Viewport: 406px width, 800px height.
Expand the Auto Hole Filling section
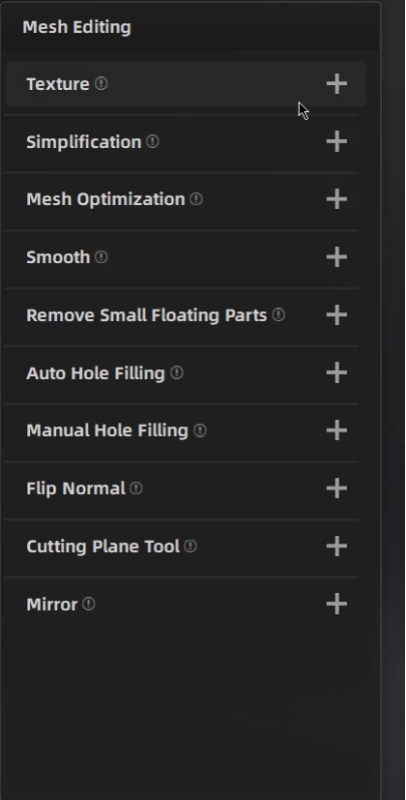click(x=337, y=372)
